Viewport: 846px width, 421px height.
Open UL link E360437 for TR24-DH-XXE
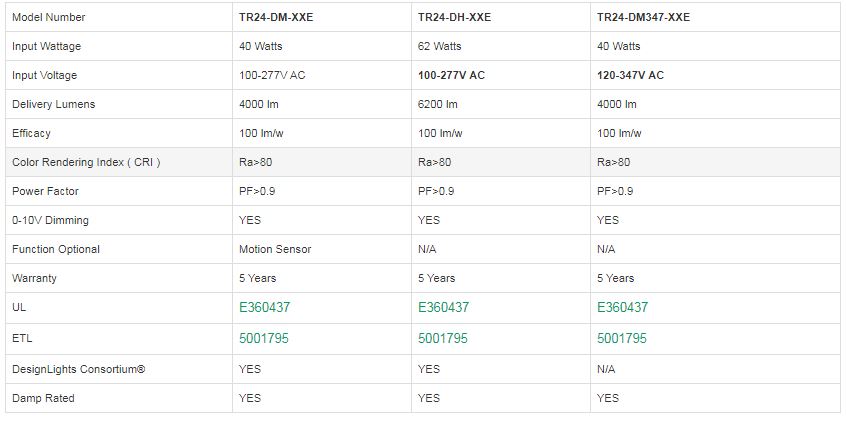[x=443, y=308]
